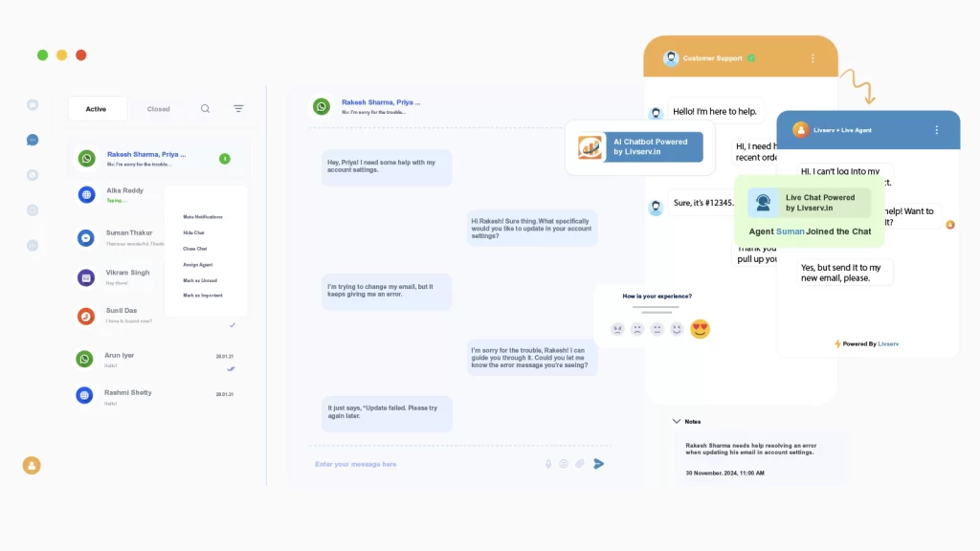
Task: Click the user avatar at sidebar bottom
Action: [32, 466]
